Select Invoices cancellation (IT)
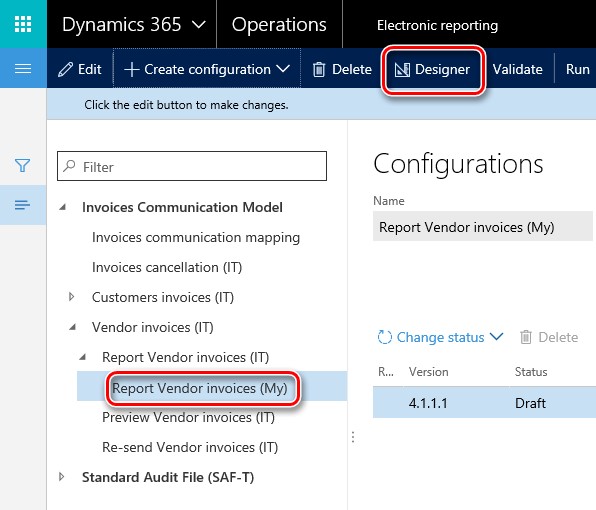This screenshot has width=596, height=510. click(x=167, y=267)
